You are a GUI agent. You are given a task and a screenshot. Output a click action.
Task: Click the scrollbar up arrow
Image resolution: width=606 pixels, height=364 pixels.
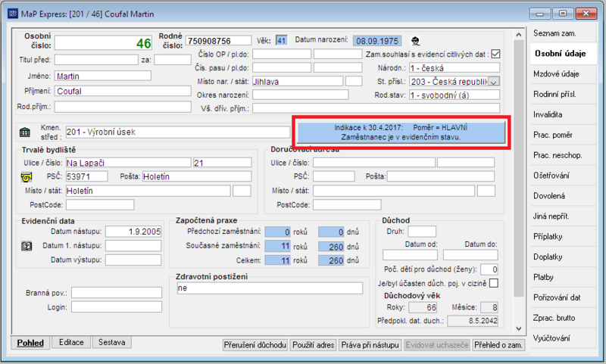(519, 35)
